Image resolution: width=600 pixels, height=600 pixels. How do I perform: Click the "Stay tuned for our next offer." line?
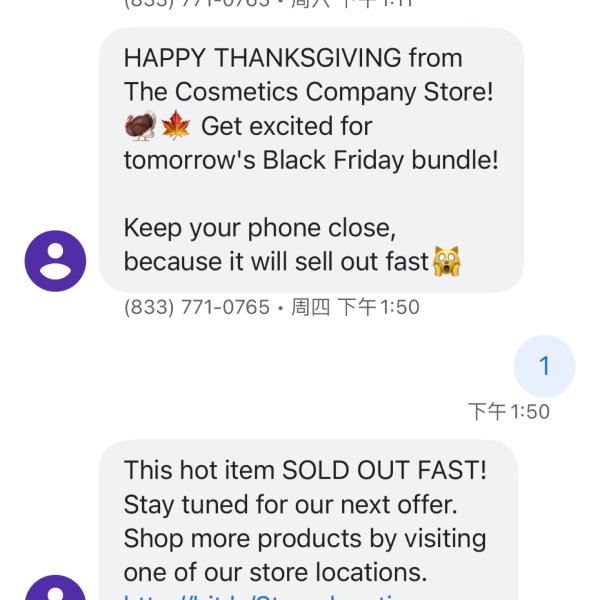290,505
